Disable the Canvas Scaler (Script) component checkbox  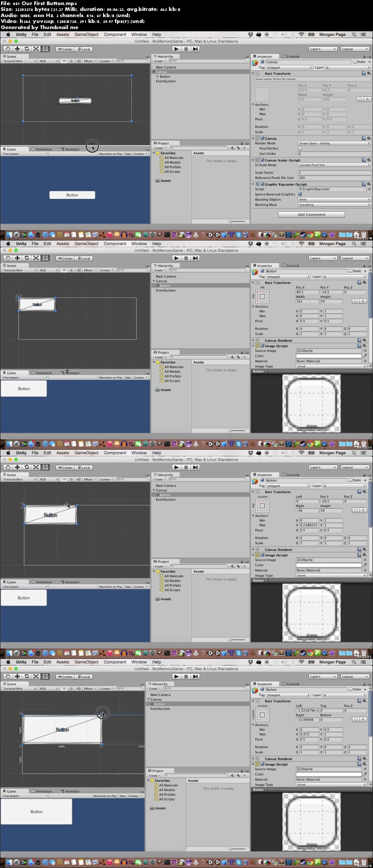[x=263, y=160]
